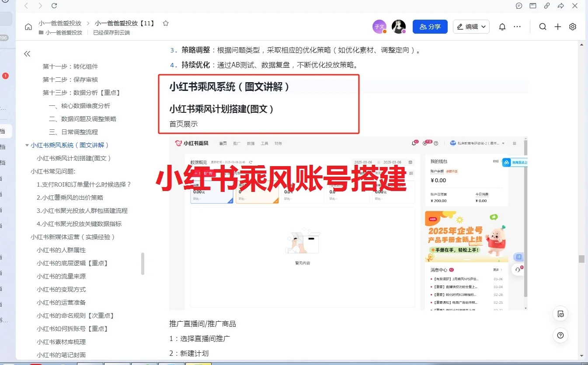
Task: Click the outline panel scrollbar thumb
Action: [x=143, y=264]
